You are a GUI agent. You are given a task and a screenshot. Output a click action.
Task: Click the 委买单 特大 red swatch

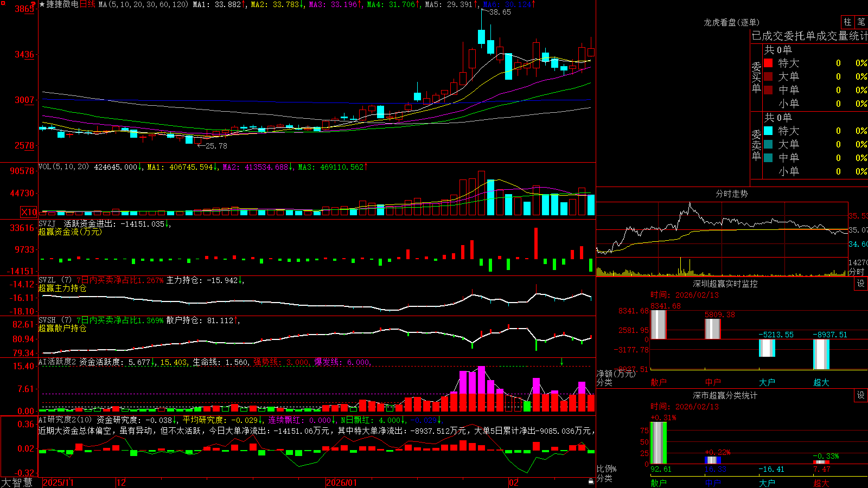coord(768,63)
